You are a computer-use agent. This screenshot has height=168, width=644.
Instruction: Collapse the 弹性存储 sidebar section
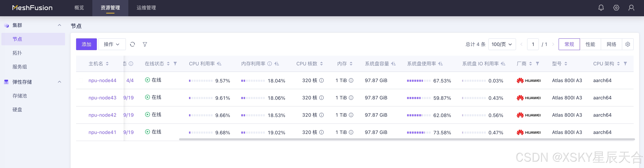tap(59, 82)
